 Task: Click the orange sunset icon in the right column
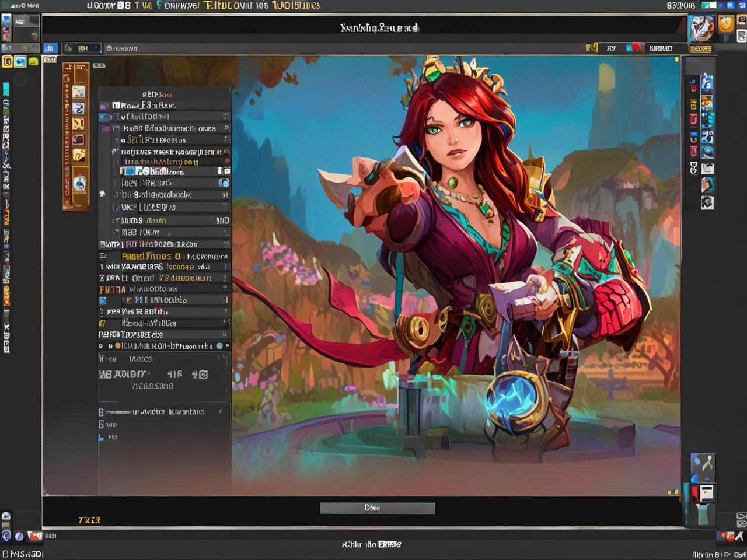point(707,105)
